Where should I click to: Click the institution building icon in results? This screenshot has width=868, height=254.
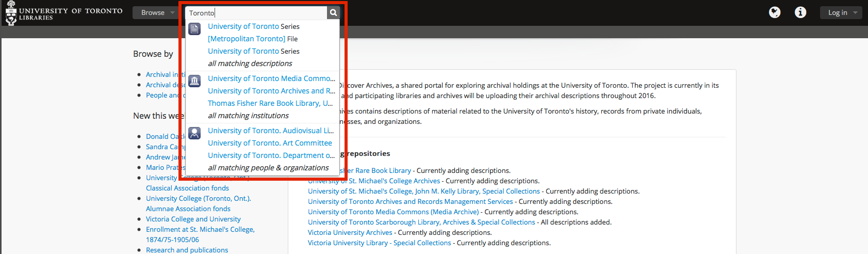coord(194,81)
